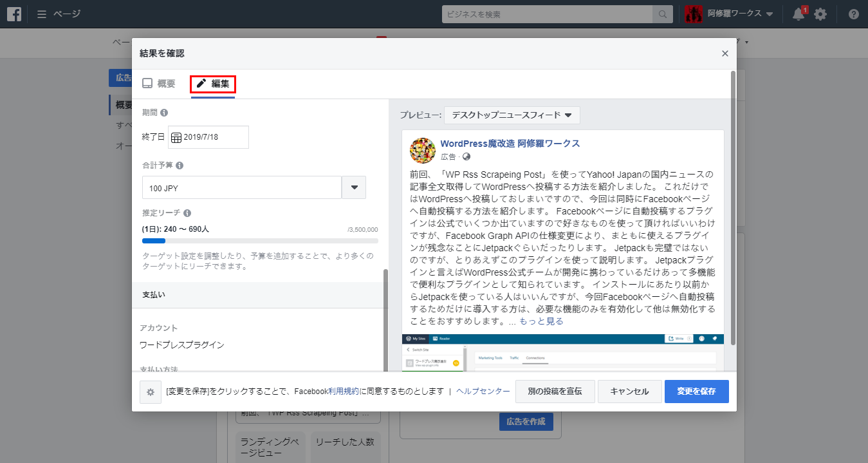Switch to the 概要 tab
This screenshot has height=463, width=868.
(159, 84)
